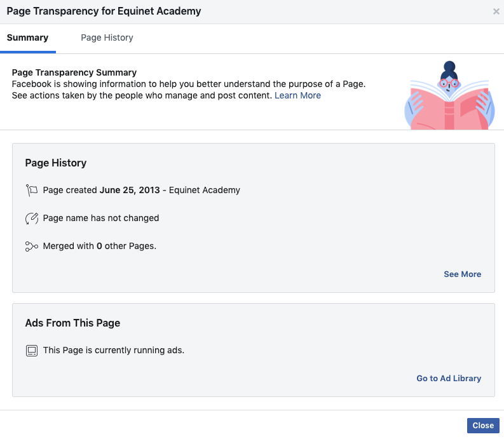Click the flag icon beside Page created
The height and width of the screenshot is (439, 504).
click(x=32, y=190)
